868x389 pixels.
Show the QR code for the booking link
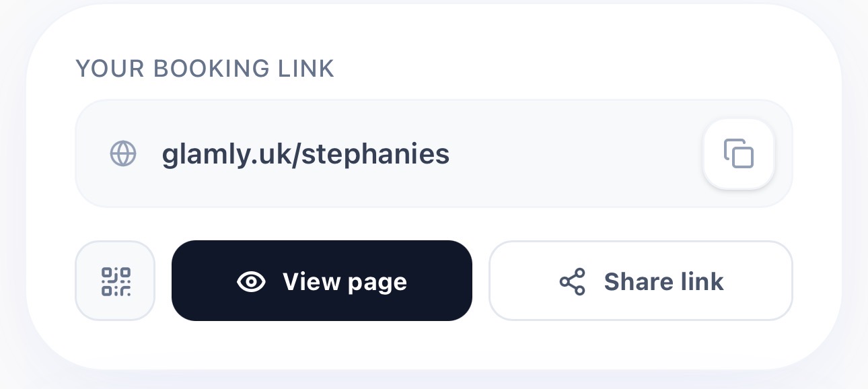[114, 281]
